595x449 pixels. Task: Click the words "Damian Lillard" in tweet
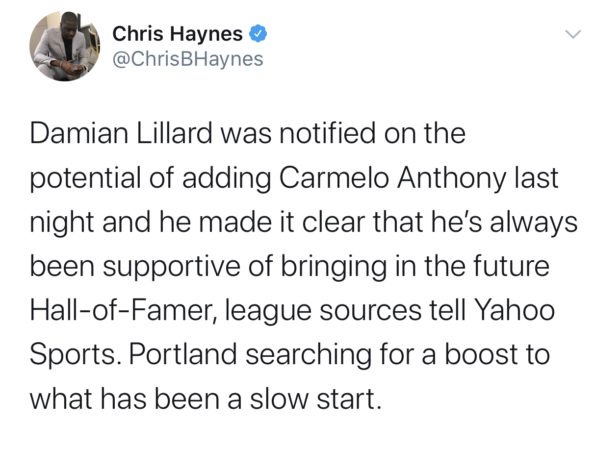(x=121, y=133)
